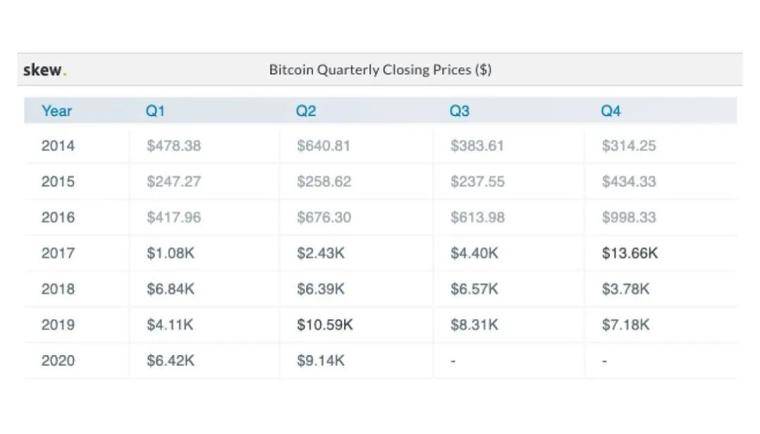Choose the Q3 column header
The width and height of the screenshot is (760, 434).
(459, 111)
